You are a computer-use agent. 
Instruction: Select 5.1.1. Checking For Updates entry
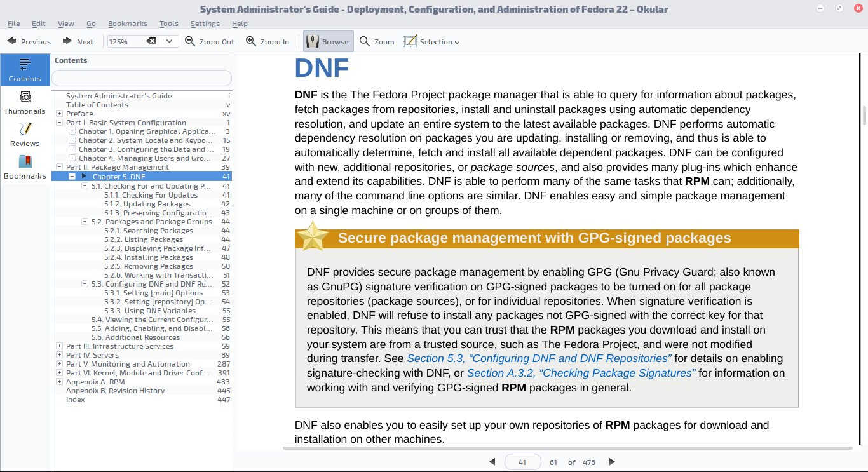pos(151,195)
